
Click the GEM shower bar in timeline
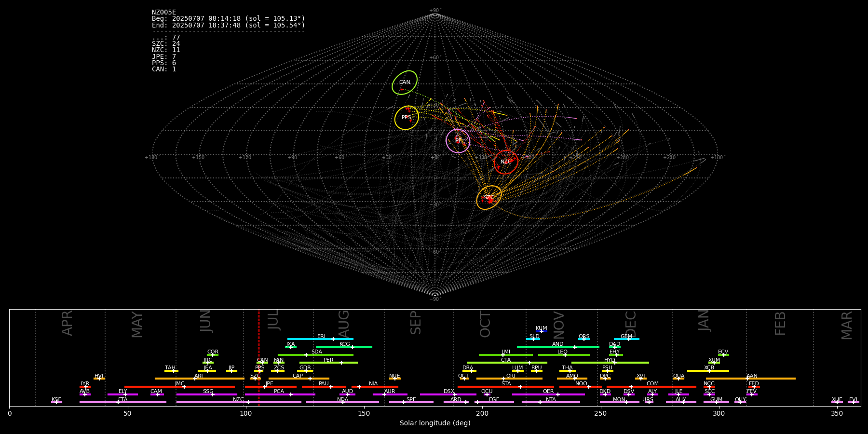click(x=626, y=339)
